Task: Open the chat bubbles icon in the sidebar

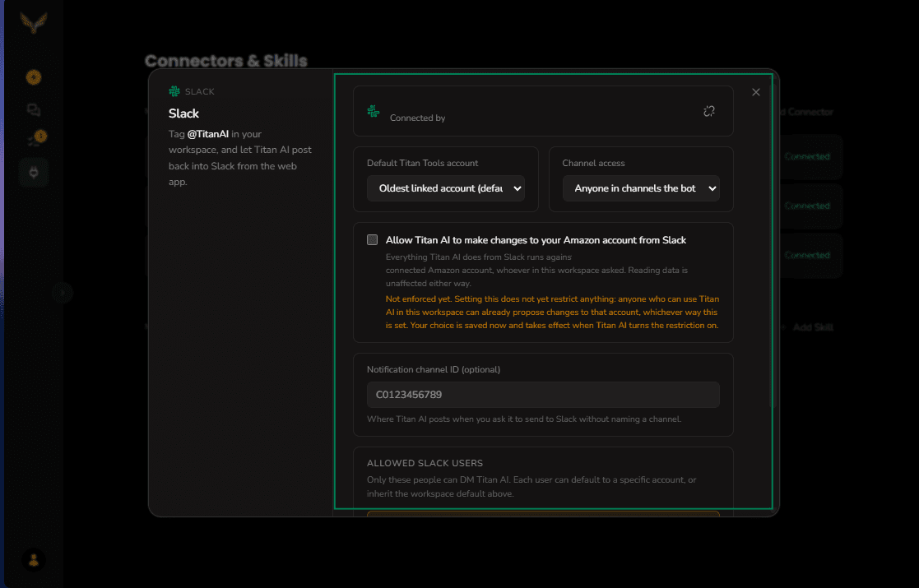Action: (34, 109)
